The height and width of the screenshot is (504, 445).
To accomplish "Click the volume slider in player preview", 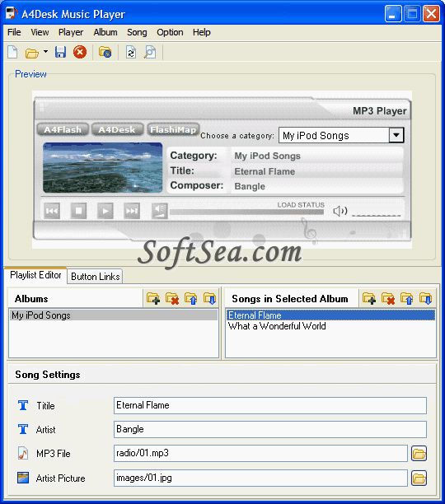I will coord(377,212).
